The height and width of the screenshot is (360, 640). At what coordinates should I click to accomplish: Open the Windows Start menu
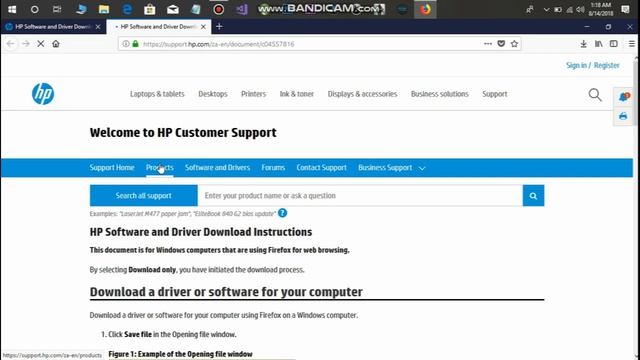coord(12,9)
